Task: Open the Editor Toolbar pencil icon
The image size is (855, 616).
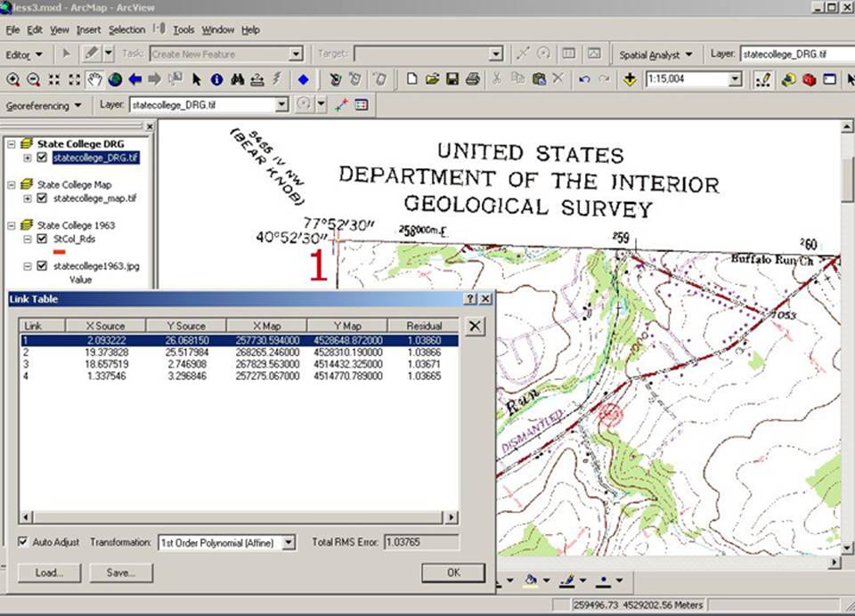Action: (763, 79)
